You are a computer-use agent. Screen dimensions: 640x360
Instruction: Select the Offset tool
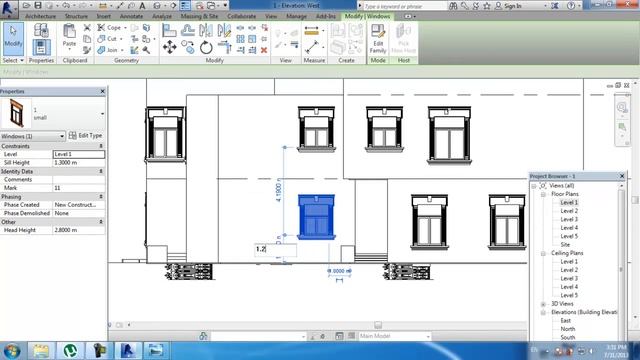(188, 30)
